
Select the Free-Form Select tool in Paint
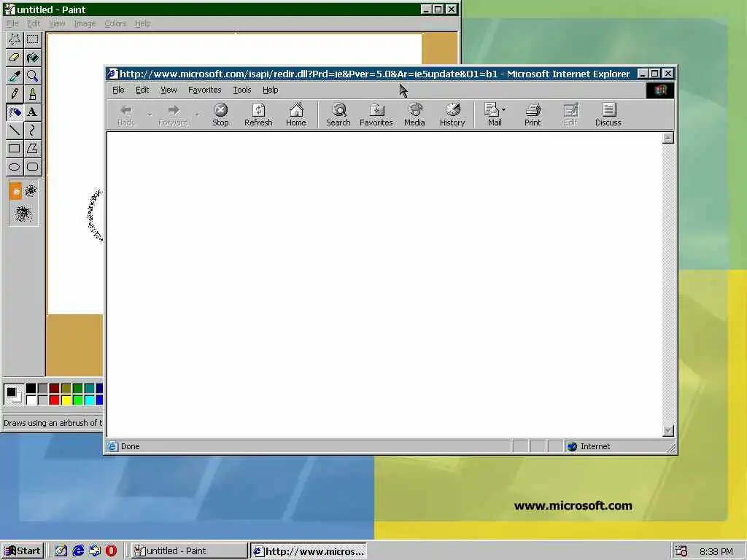tap(15, 39)
